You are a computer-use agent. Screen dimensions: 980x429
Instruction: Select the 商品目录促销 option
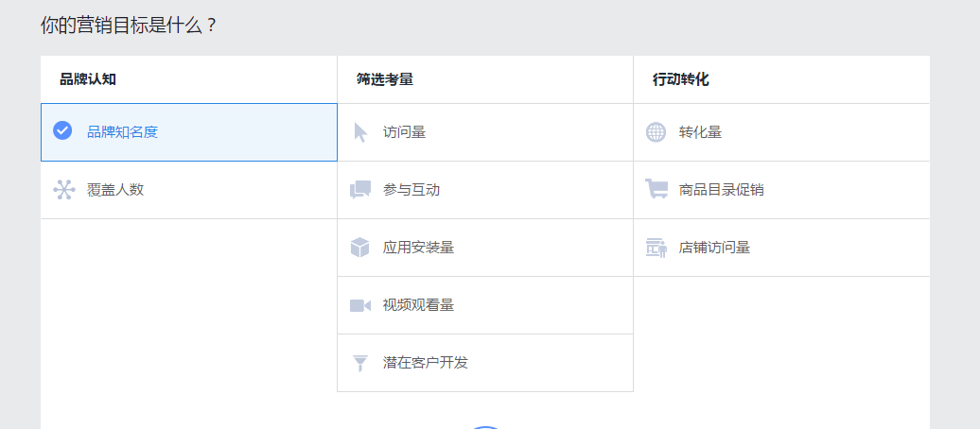click(x=721, y=190)
